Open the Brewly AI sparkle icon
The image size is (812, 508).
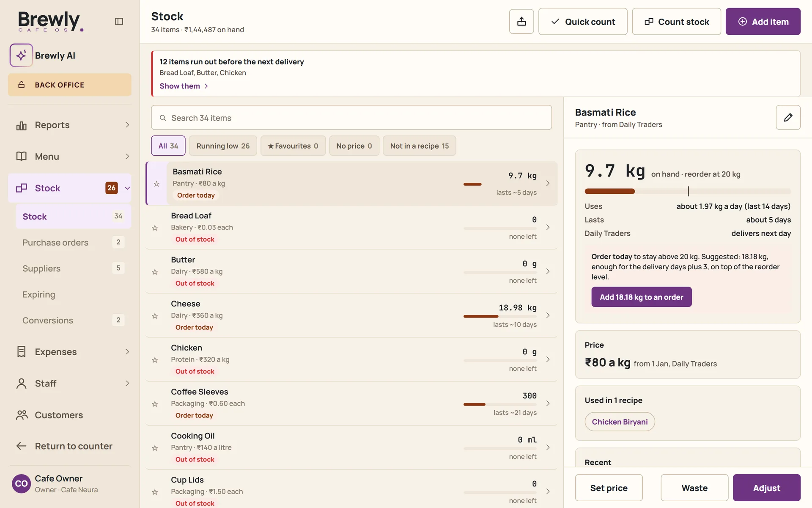pyautogui.click(x=21, y=55)
